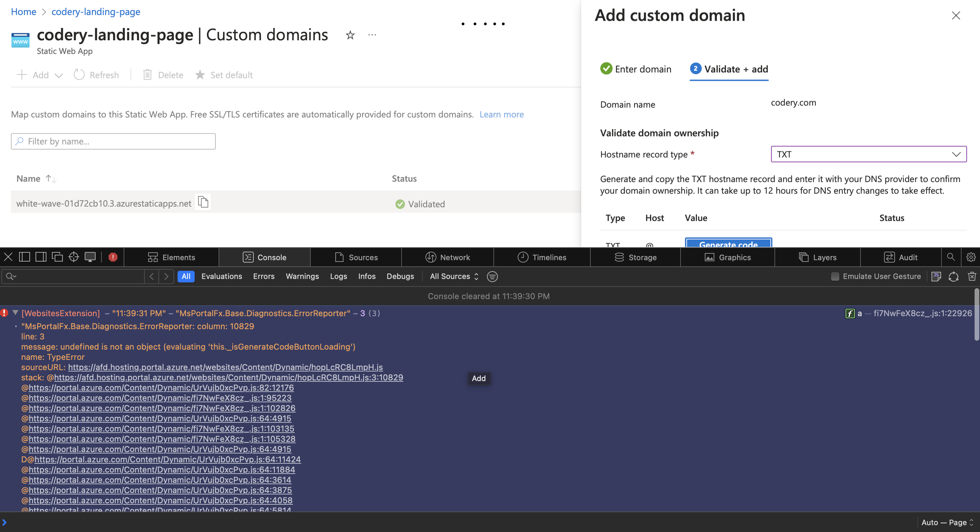The height and width of the screenshot is (532, 980).
Task: Click Refresh in the command bar
Action: [96, 75]
